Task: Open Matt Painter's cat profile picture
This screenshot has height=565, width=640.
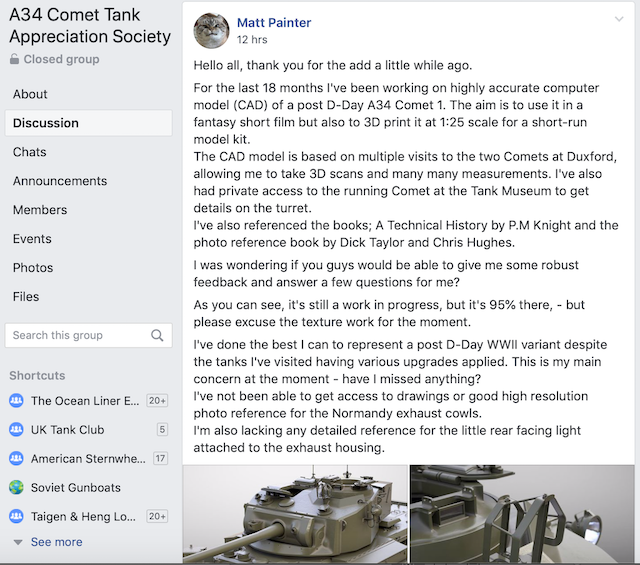Action: pyautogui.click(x=211, y=30)
